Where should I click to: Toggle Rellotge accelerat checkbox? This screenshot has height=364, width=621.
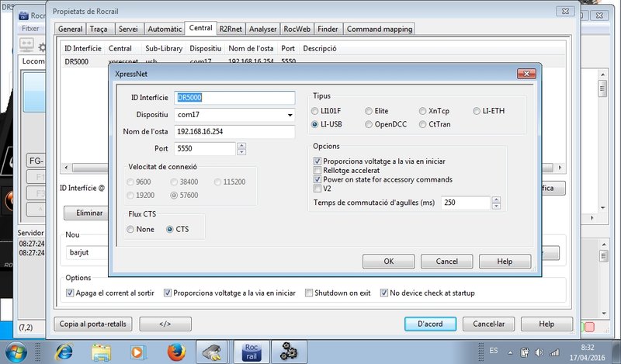pyautogui.click(x=317, y=170)
